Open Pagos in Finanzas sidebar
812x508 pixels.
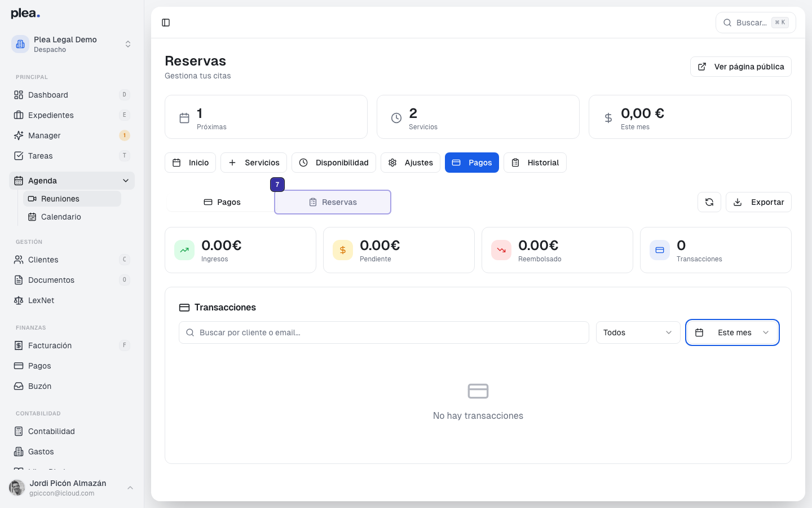click(72, 366)
